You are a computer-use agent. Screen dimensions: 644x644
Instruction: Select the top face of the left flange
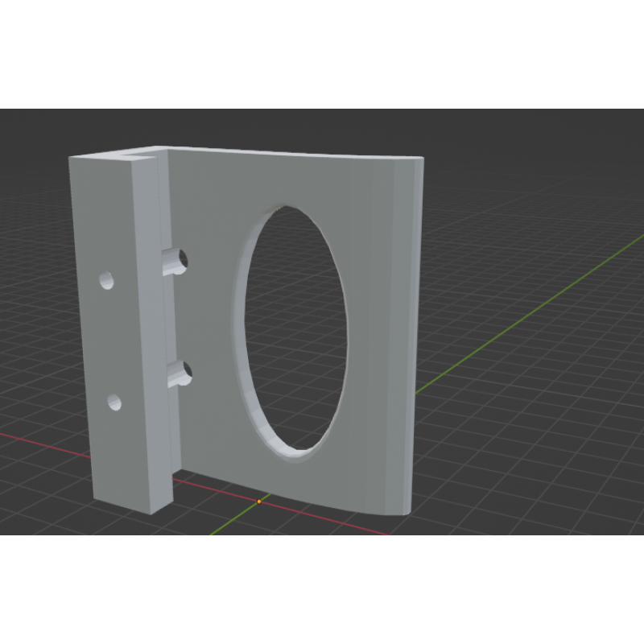point(113,155)
